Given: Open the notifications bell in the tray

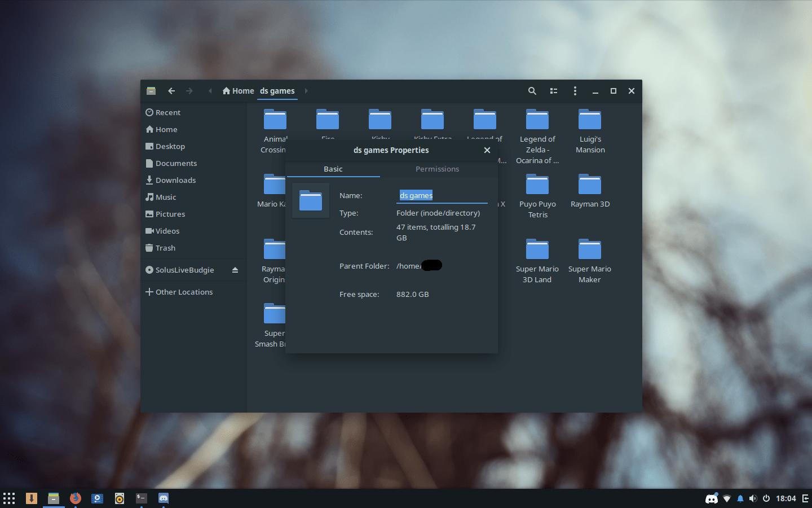Looking at the screenshot, I should 740,498.
